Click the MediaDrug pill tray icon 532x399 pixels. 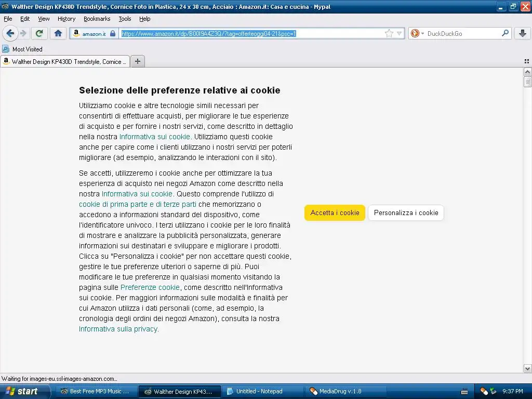[x=484, y=391]
